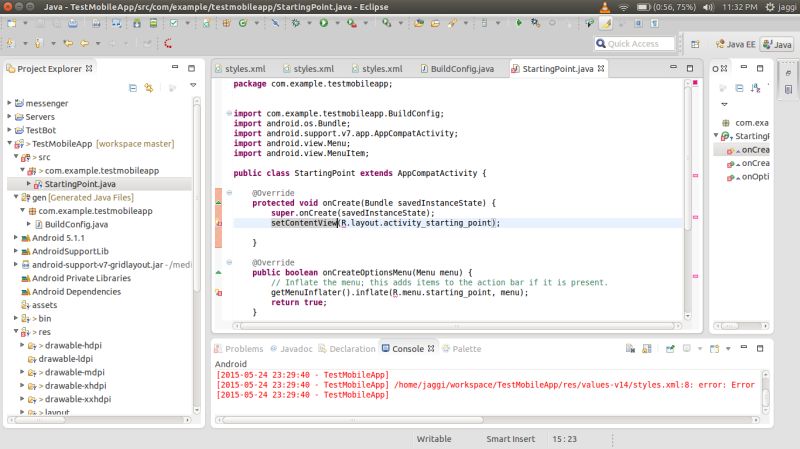Toggle Scroll Lock in Console
Viewport: 800px width, 449px height.
[x=646, y=348]
